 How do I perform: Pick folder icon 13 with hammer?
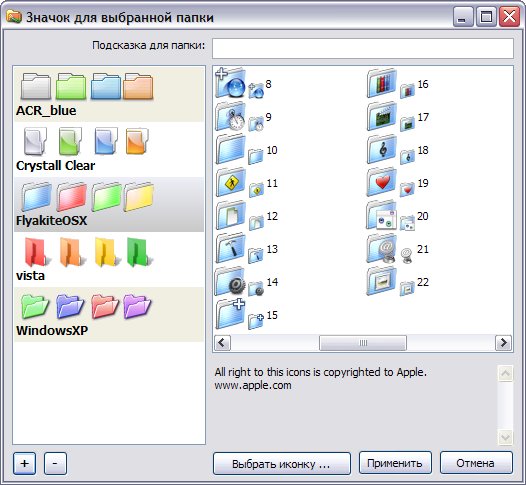coord(230,248)
